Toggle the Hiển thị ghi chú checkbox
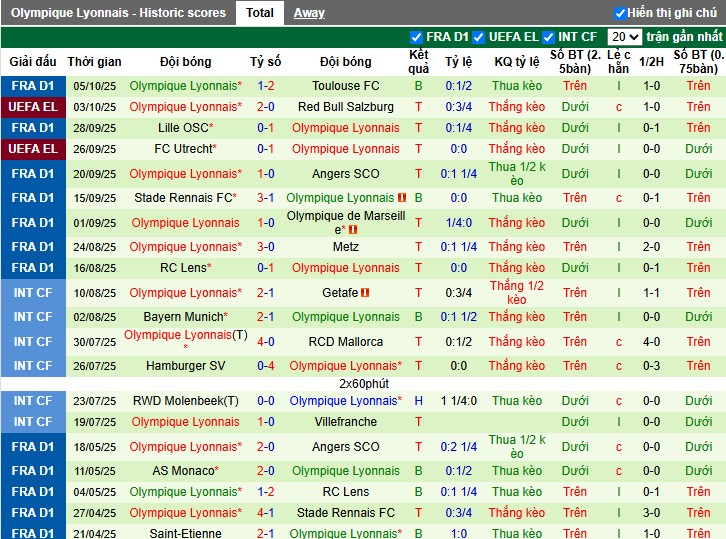Screen dimensions: 726x539 coord(620,13)
